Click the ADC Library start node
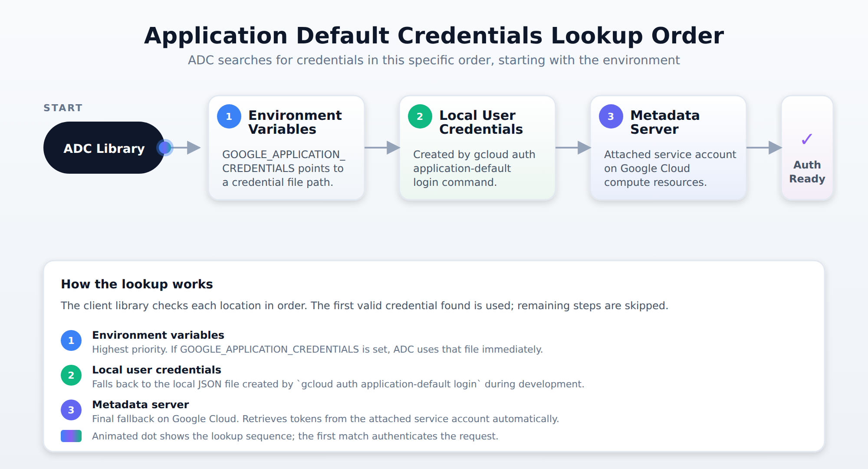Image resolution: width=868 pixels, height=469 pixels. tap(104, 148)
